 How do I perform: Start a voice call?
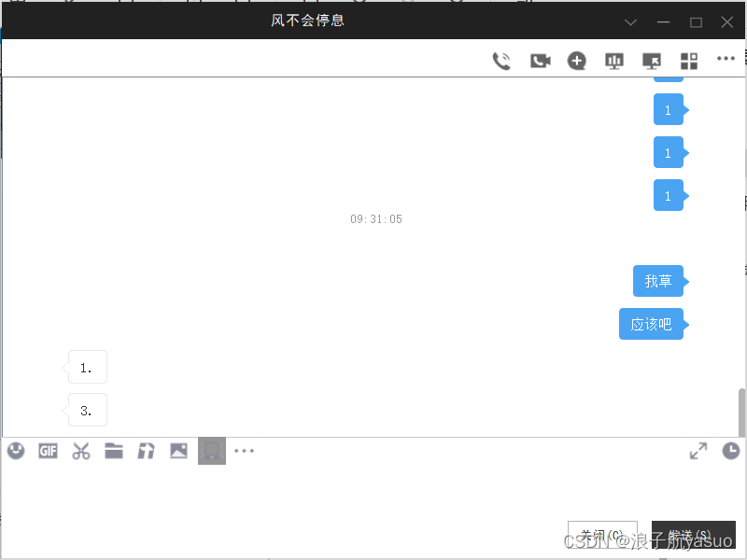point(501,60)
